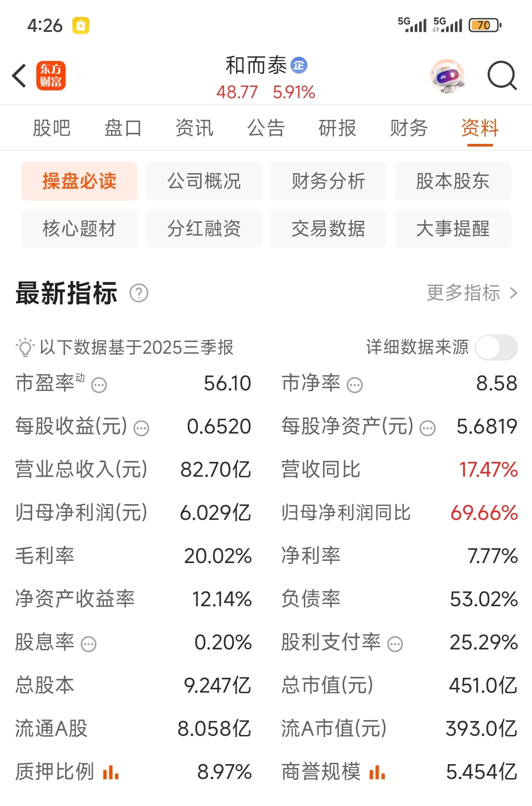Open bar chart icon beside 商誉规模

377,772
